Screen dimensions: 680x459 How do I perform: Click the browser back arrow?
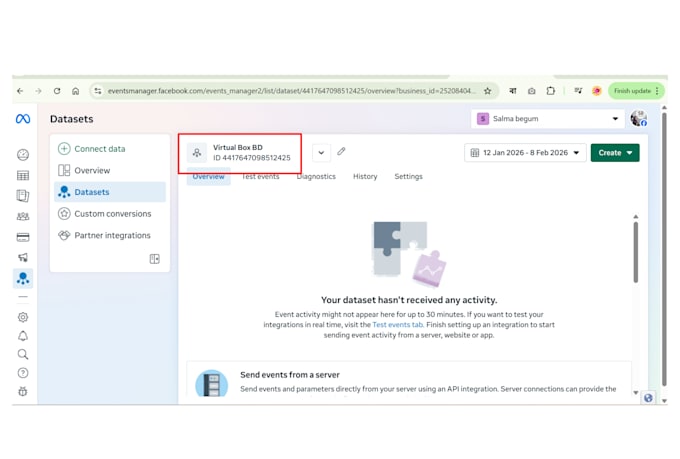point(20,91)
